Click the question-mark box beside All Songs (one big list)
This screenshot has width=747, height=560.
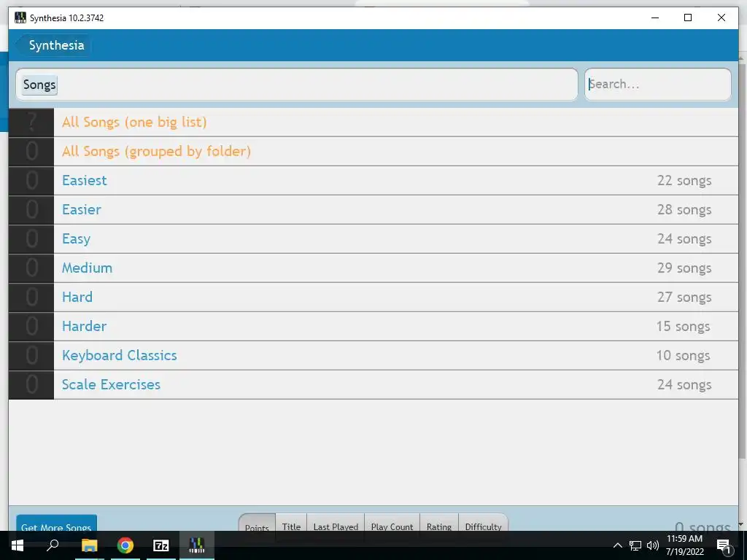coord(31,122)
